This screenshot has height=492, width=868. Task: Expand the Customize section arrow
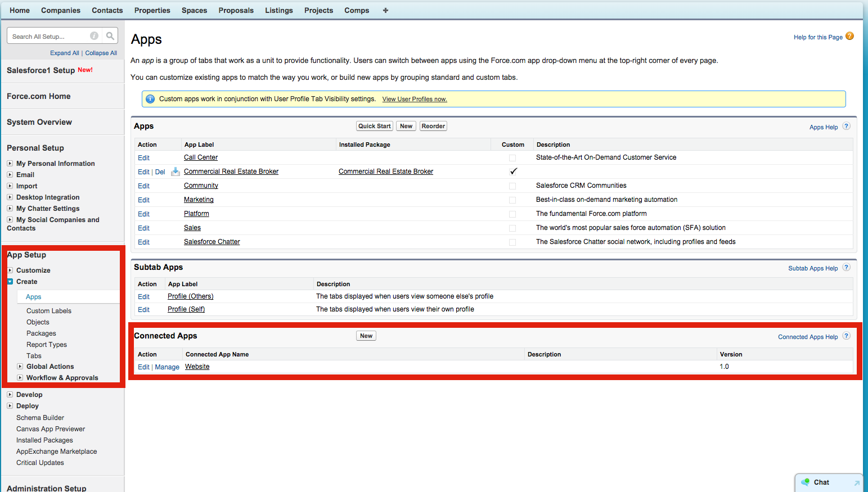(x=10, y=270)
